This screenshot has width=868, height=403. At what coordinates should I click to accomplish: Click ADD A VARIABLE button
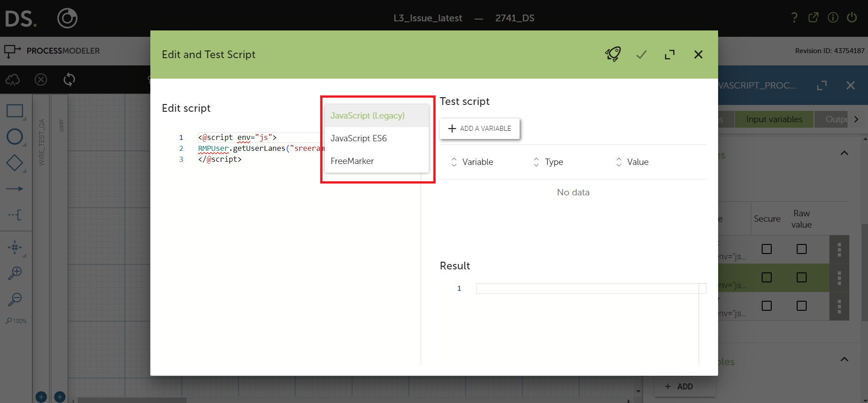tap(480, 129)
